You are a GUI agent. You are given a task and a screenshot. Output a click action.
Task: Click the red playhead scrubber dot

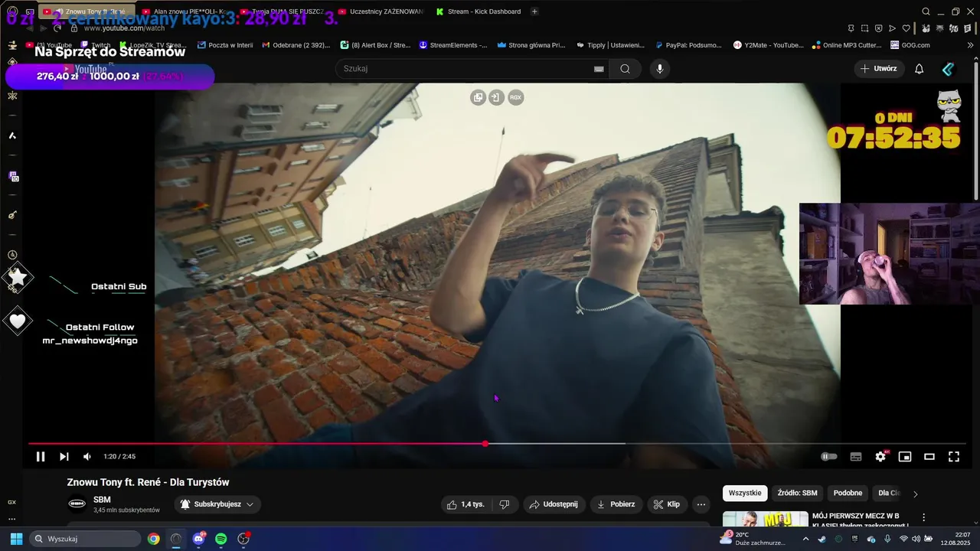[x=485, y=444]
